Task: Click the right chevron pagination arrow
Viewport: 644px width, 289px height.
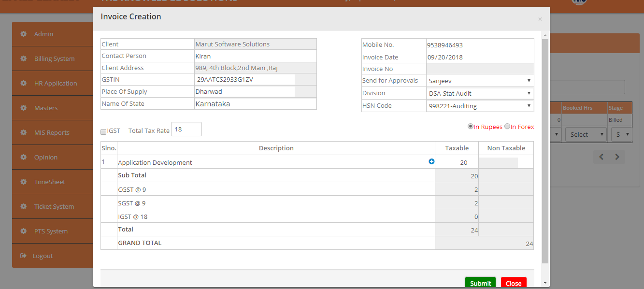Action: pos(617,157)
